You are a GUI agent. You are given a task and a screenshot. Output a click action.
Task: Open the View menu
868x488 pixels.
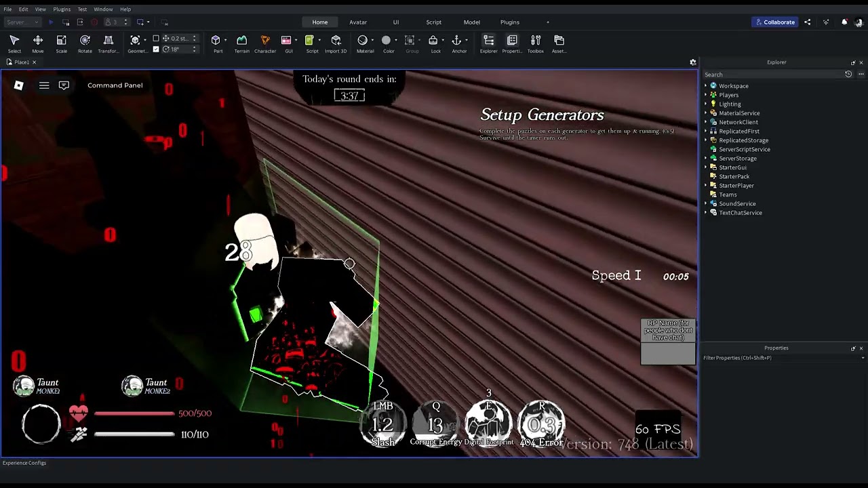click(41, 9)
